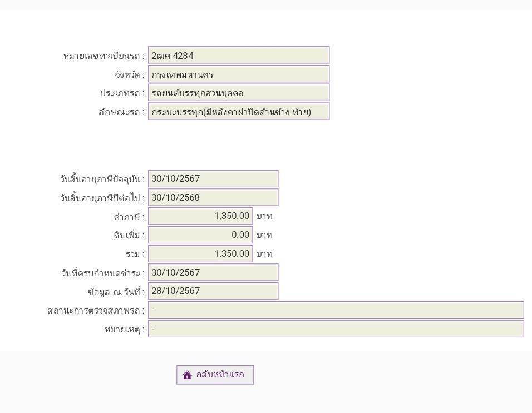Click the ค่าภาษี amount field
This screenshot has width=532, height=413.
(200, 216)
